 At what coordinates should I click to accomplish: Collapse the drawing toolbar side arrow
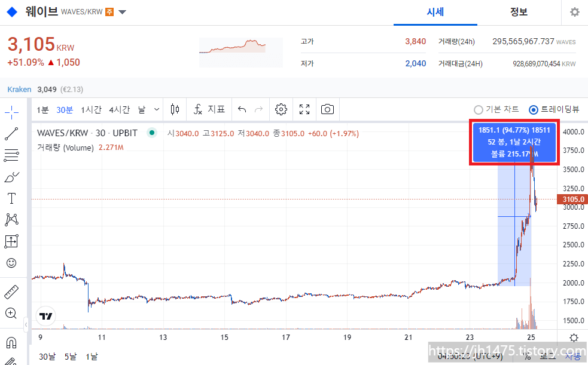click(x=26, y=324)
